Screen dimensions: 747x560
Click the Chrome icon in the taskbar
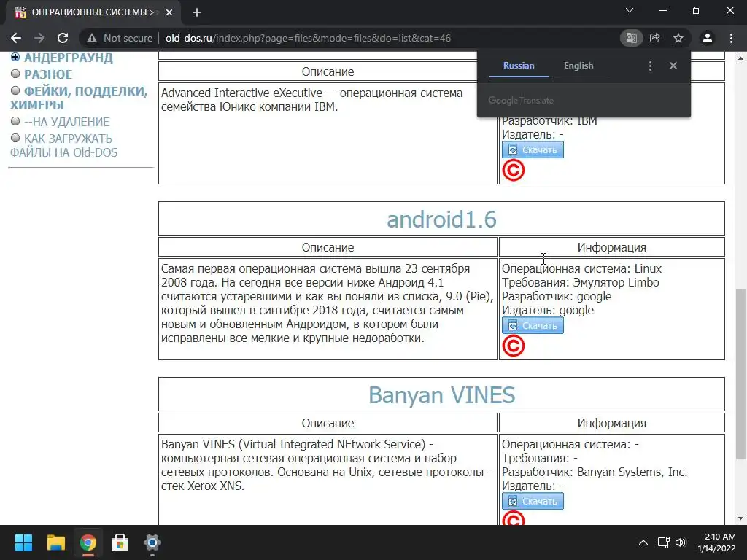pos(88,542)
